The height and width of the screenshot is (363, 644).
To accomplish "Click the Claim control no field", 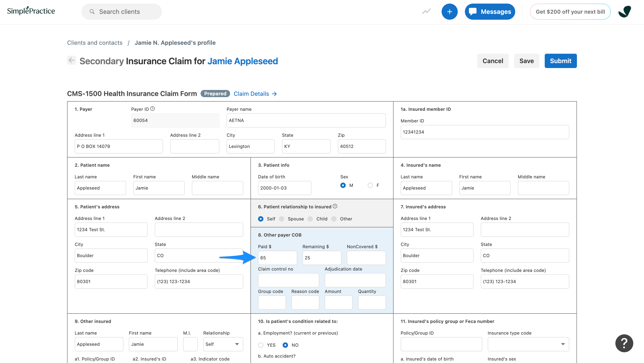I will [x=288, y=280].
